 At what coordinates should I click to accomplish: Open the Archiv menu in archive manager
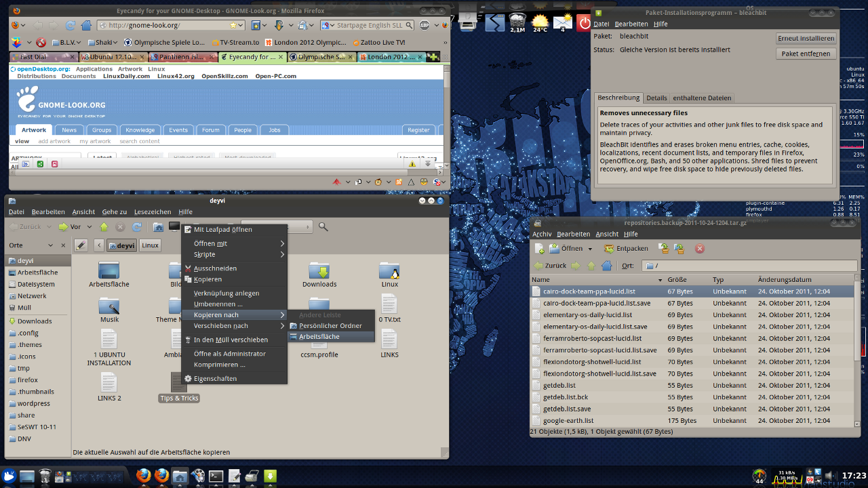[x=542, y=234]
